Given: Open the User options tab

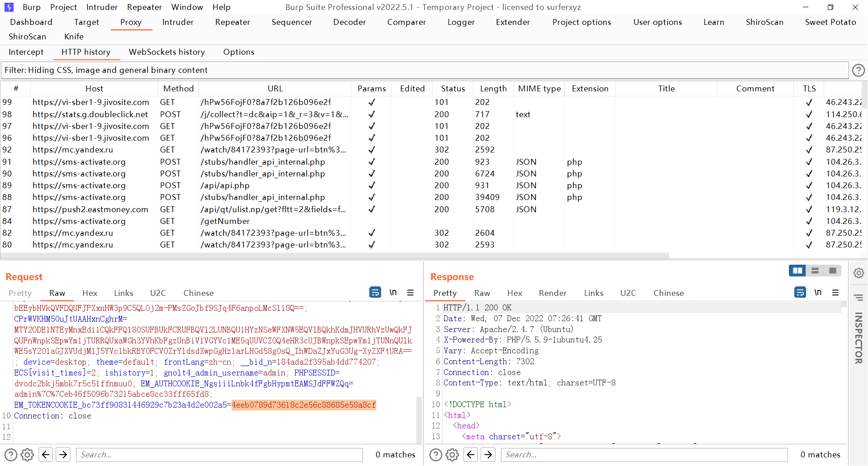Looking at the screenshot, I should pos(657,22).
